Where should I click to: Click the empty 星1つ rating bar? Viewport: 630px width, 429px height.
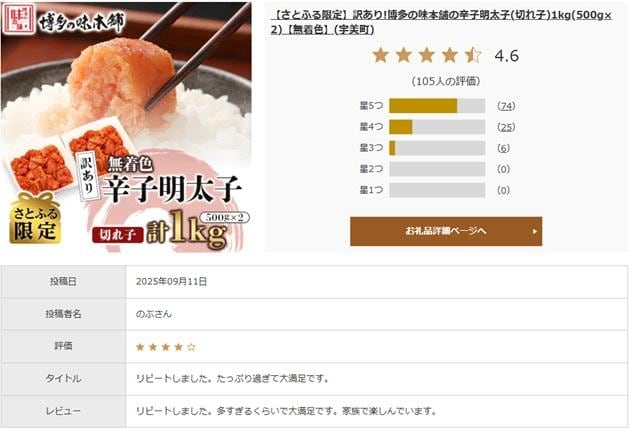(x=437, y=190)
